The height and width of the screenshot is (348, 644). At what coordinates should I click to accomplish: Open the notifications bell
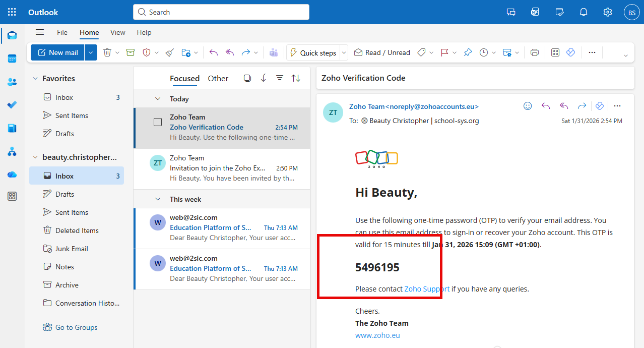coord(584,12)
